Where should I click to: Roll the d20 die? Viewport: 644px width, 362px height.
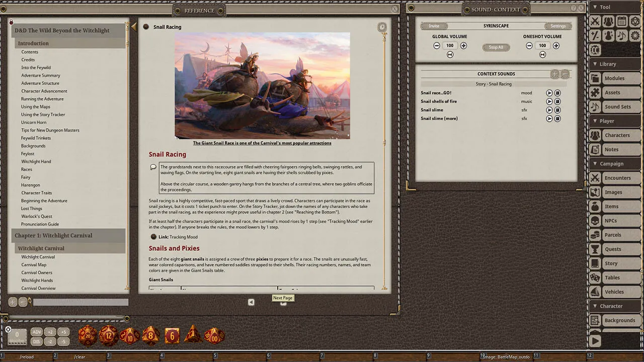coord(88,335)
